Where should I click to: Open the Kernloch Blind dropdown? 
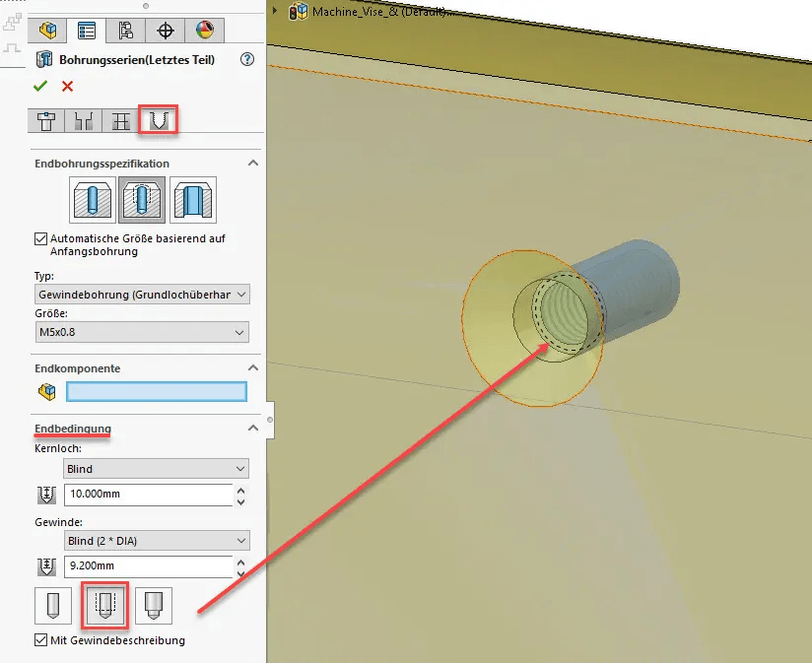(156, 468)
